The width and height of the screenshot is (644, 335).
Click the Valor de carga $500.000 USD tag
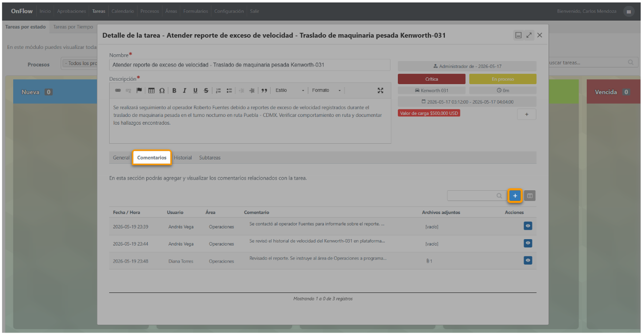pos(429,113)
